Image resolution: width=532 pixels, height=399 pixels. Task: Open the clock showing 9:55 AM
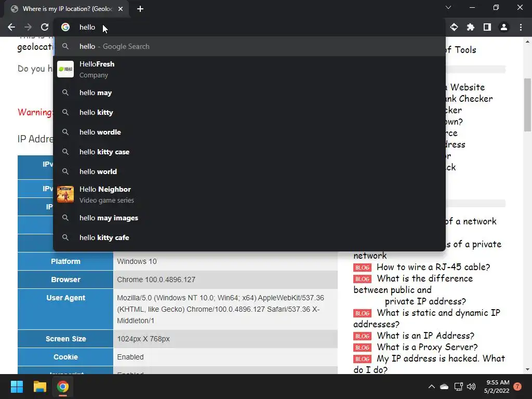(497, 387)
